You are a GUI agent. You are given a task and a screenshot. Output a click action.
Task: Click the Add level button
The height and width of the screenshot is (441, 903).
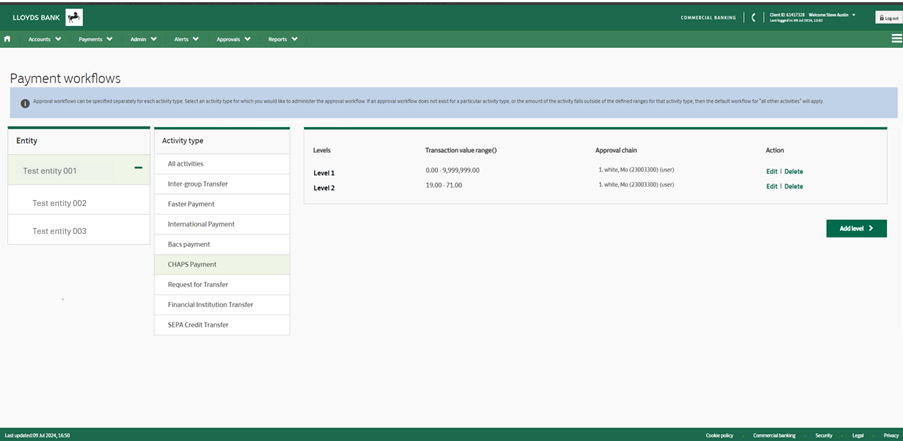[x=856, y=229]
